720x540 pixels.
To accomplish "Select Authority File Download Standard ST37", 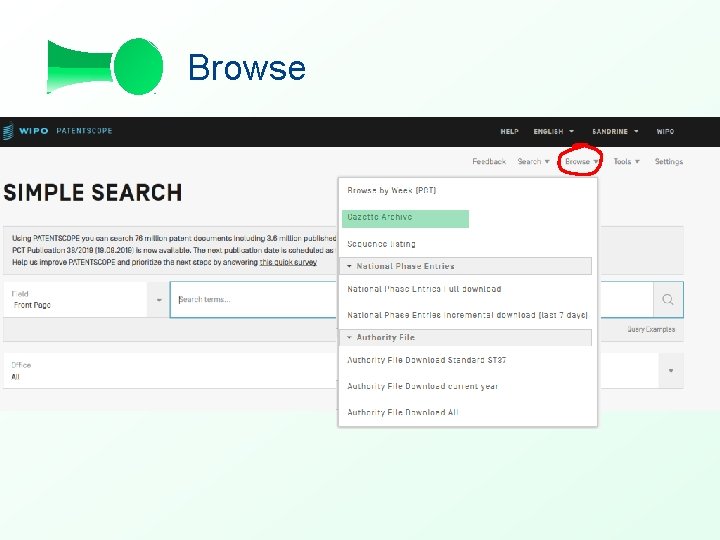I will (427, 360).
